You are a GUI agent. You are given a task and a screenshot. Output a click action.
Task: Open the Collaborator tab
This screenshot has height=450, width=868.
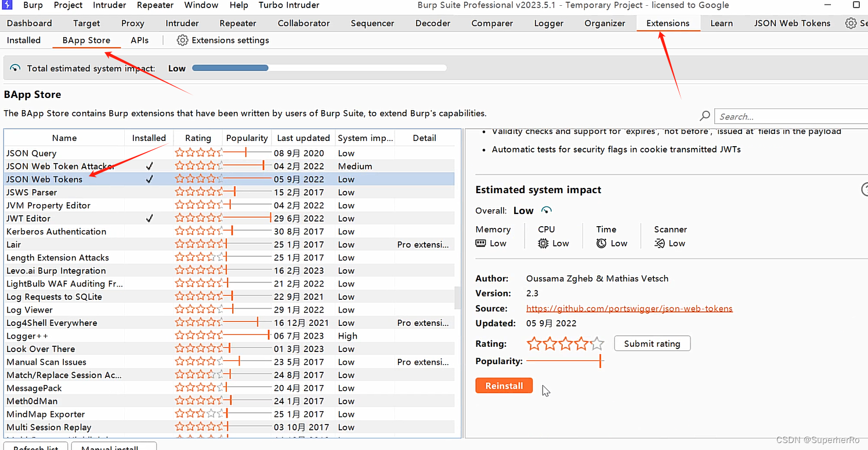point(303,23)
